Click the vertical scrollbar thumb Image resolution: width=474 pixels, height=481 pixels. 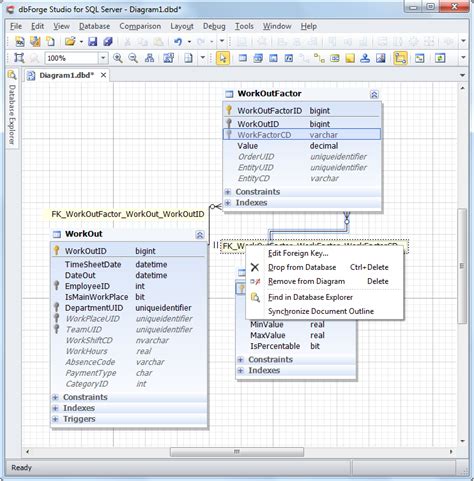coord(462,266)
